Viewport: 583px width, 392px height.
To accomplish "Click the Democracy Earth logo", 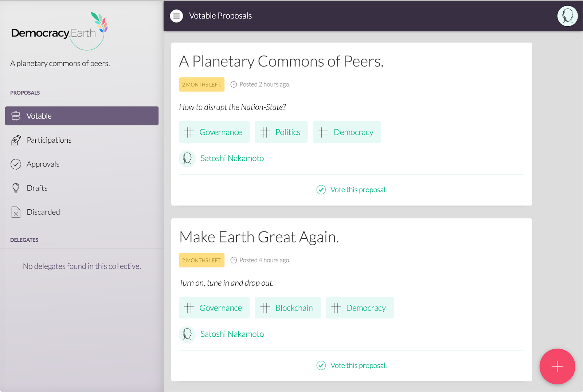I will coord(59,31).
